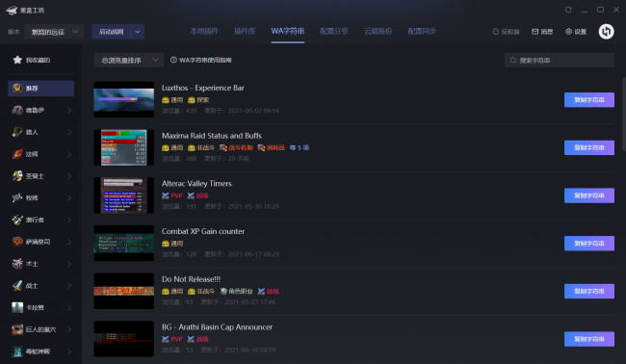
Task: Copy string for Maxima Raid Status and Buffs
Action: pos(588,147)
